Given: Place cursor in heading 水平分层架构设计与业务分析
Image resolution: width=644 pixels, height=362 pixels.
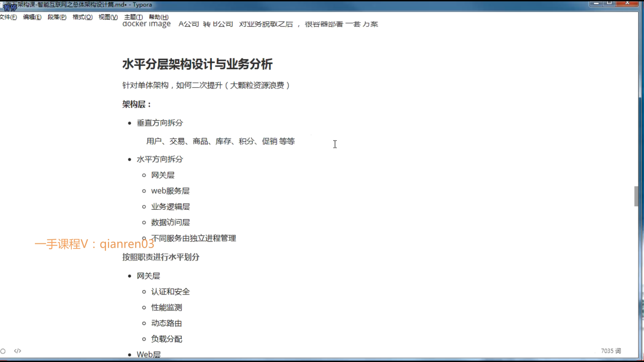Looking at the screenshot, I should pyautogui.click(x=197, y=64).
